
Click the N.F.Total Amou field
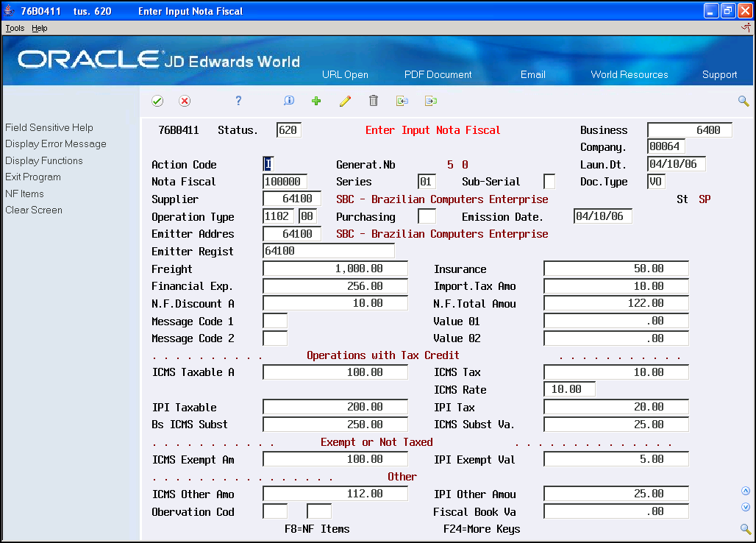(x=616, y=303)
